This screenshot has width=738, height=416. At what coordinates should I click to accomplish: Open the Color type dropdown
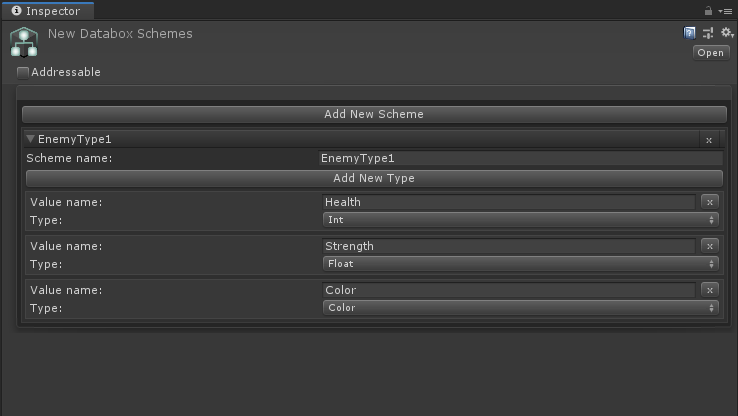pos(520,308)
